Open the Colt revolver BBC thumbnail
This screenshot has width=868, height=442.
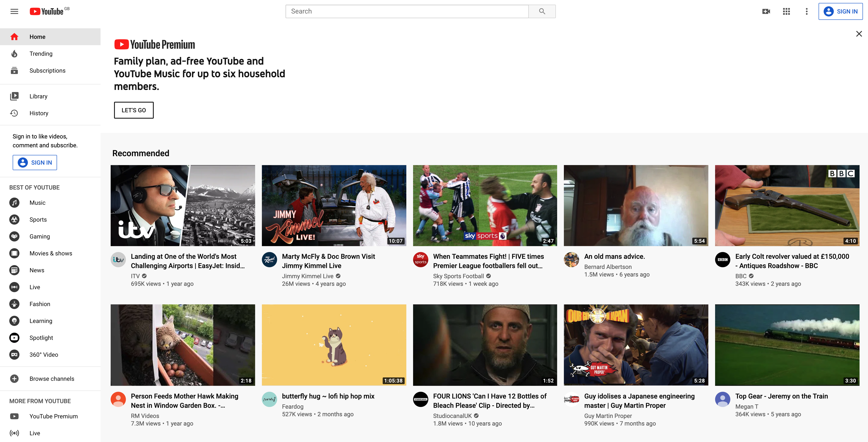tap(787, 206)
